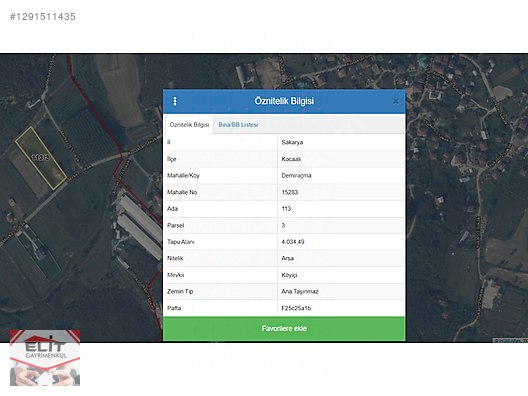The height and width of the screenshot is (396, 528).
Task: Click the listing number #1291511435
Action: [x=43, y=16]
